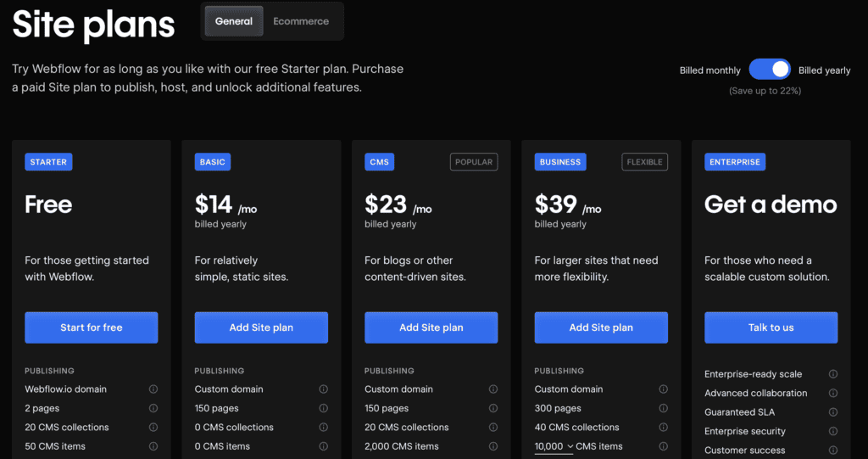Click Webflow.io domain text
The width and height of the screenshot is (868, 459).
point(66,389)
